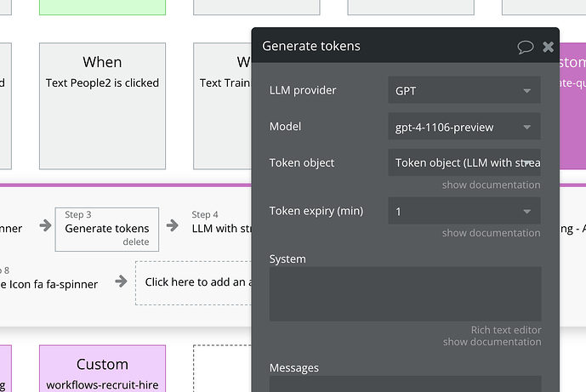Screen dimensions: 586x392
Task: Close the Generate tokens panel
Action: (549, 47)
